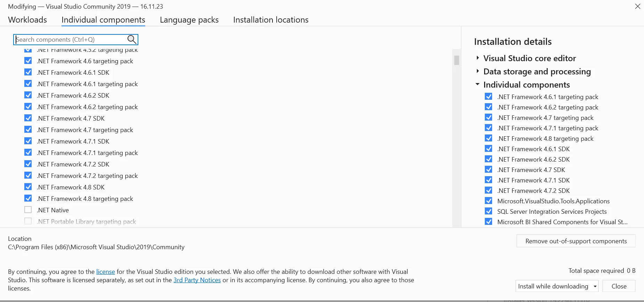Close the Modifying dialog with X
Screen dimensions: 644x302
pyautogui.click(x=637, y=6)
